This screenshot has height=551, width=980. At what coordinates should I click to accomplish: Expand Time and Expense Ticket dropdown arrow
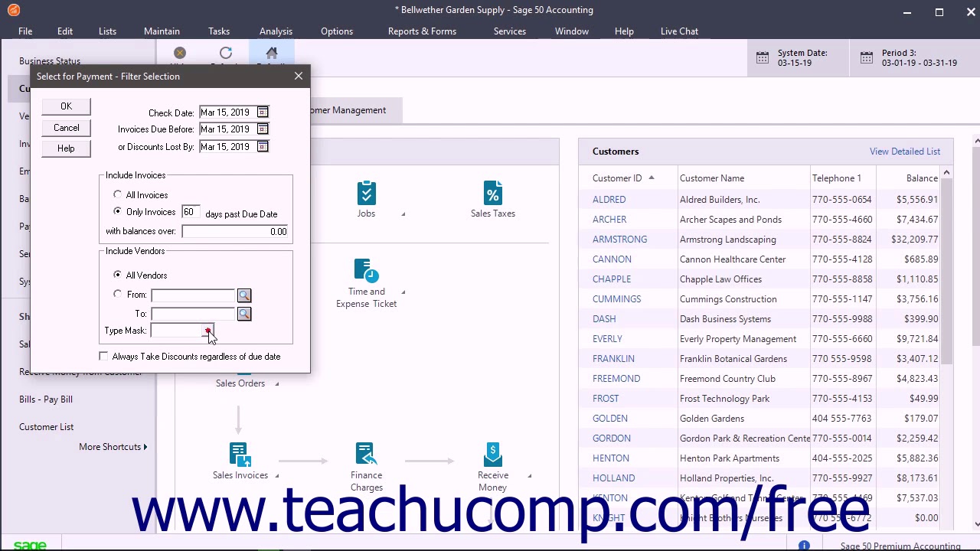pos(403,292)
